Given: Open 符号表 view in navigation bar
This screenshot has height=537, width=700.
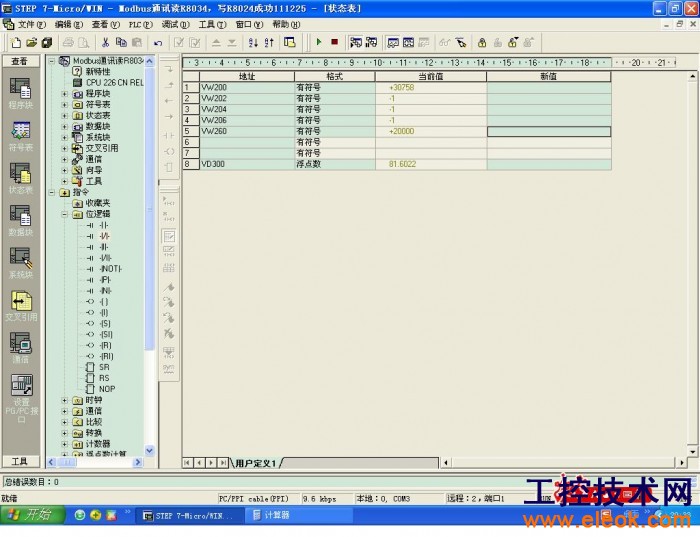Looking at the screenshot, I should [x=21, y=136].
